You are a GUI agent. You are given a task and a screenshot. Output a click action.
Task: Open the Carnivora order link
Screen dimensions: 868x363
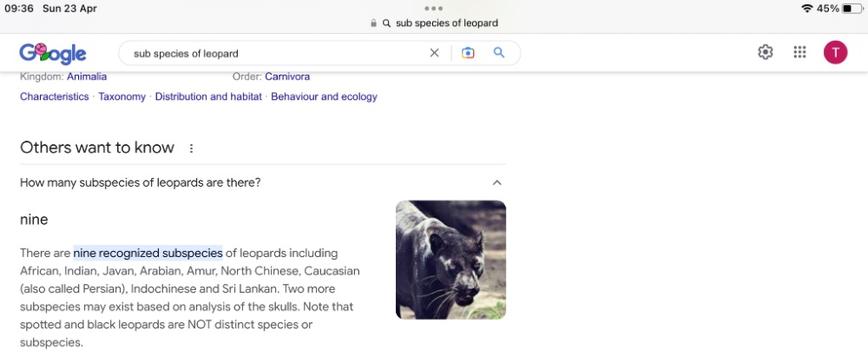(x=287, y=77)
